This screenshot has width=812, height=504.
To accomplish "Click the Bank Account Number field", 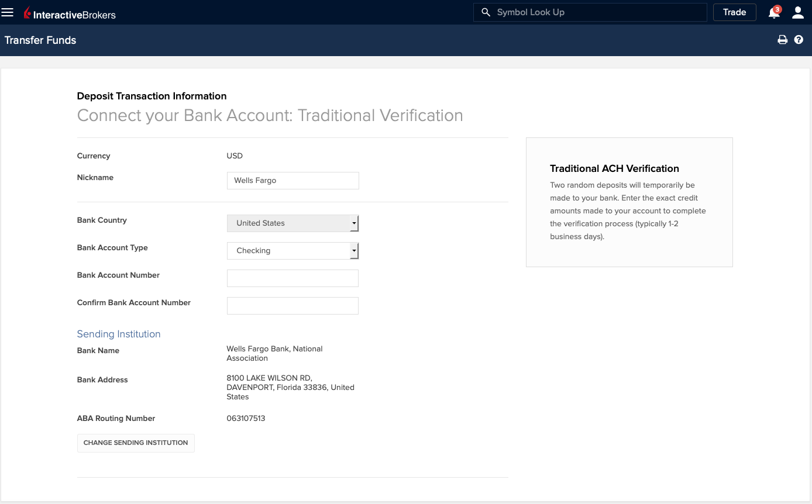I will pyautogui.click(x=293, y=278).
